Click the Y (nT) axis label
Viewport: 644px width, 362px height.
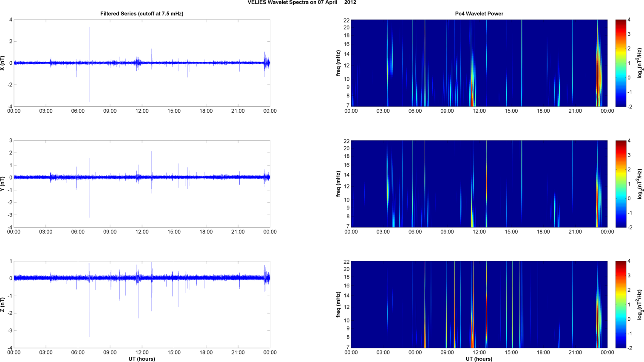(3, 184)
